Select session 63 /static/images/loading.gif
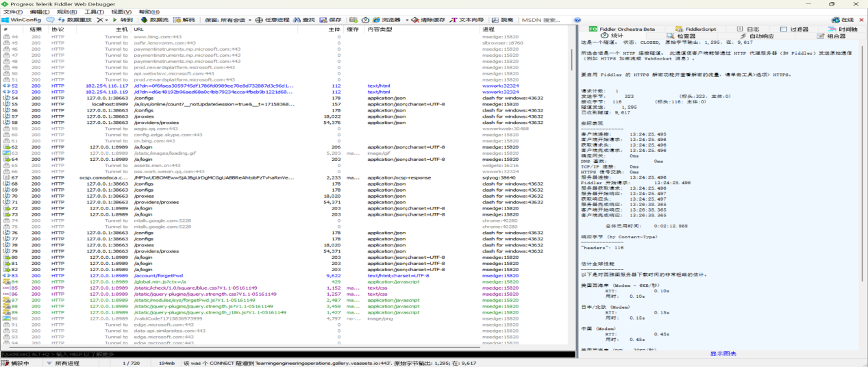The height and width of the screenshot is (367, 868). tap(284, 153)
